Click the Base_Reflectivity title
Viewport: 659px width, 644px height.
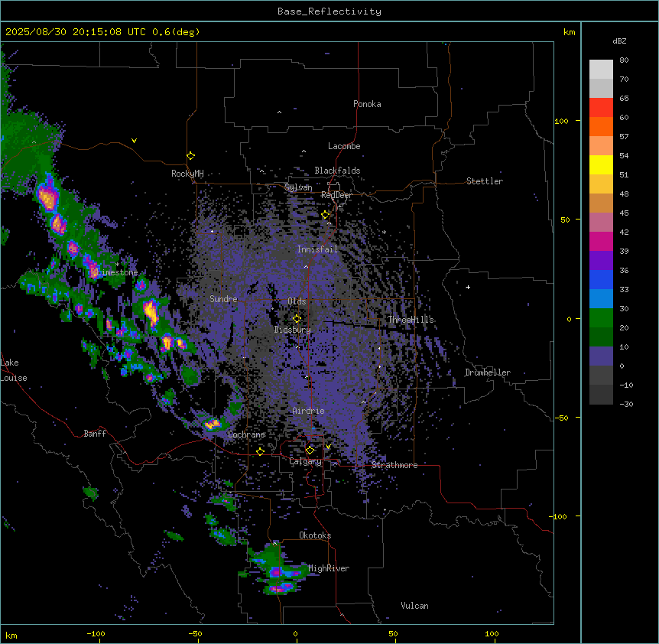coord(329,11)
